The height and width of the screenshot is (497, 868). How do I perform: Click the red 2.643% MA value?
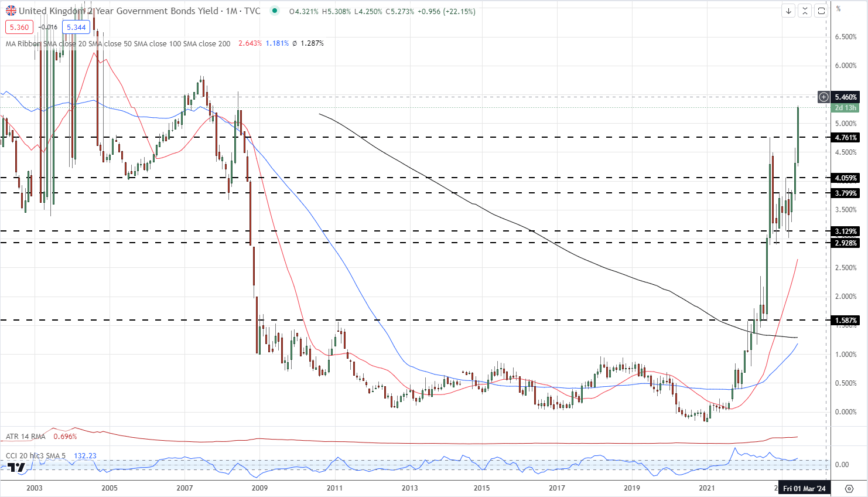pyautogui.click(x=250, y=43)
